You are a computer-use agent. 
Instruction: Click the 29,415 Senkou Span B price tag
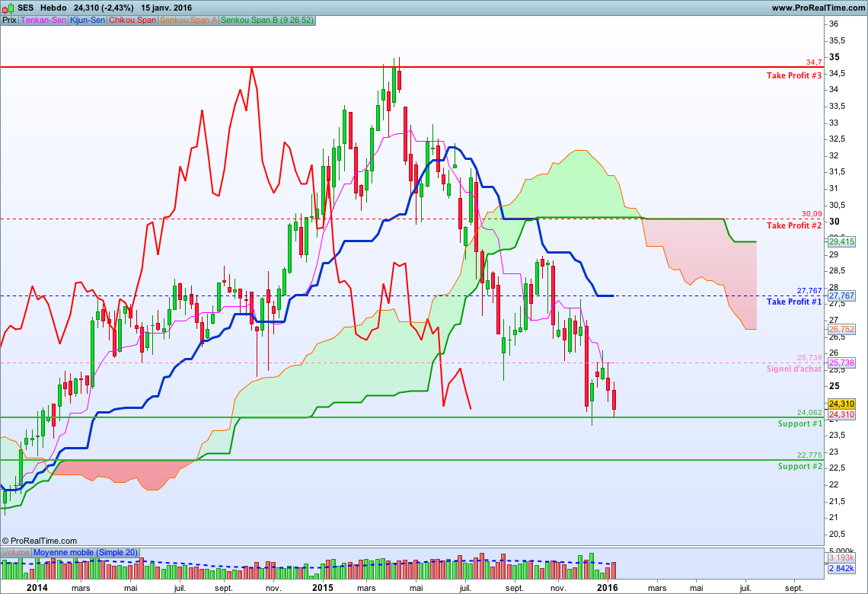tap(841, 241)
